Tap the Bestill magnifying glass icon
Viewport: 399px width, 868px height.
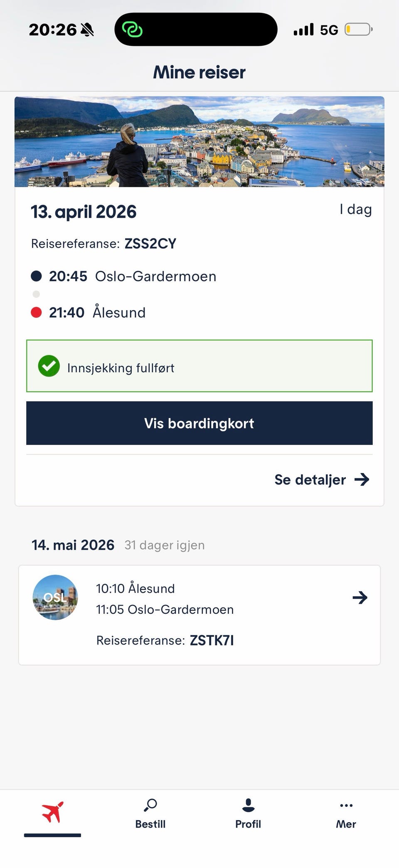pyautogui.click(x=150, y=805)
